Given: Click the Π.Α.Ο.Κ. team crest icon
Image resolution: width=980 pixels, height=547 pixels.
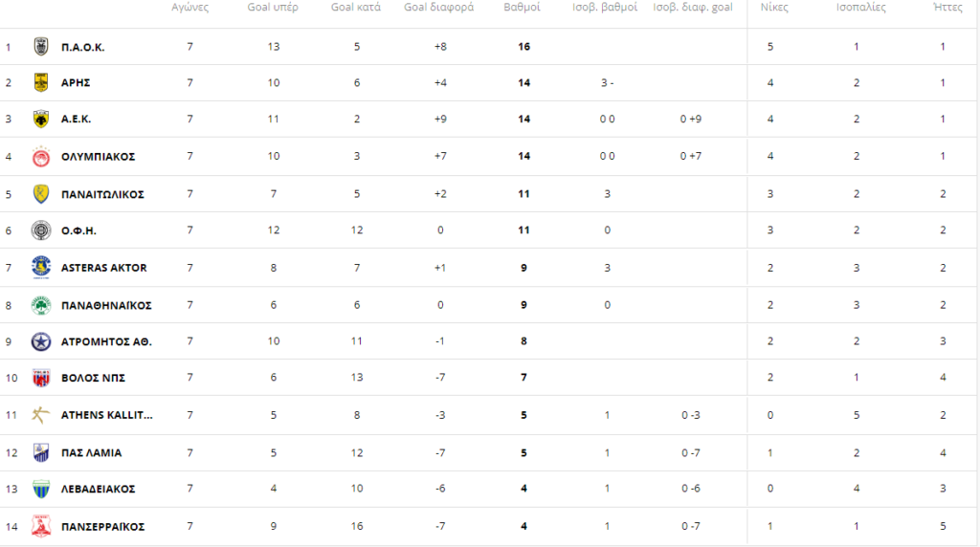Looking at the screenshot, I should [41, 46].
